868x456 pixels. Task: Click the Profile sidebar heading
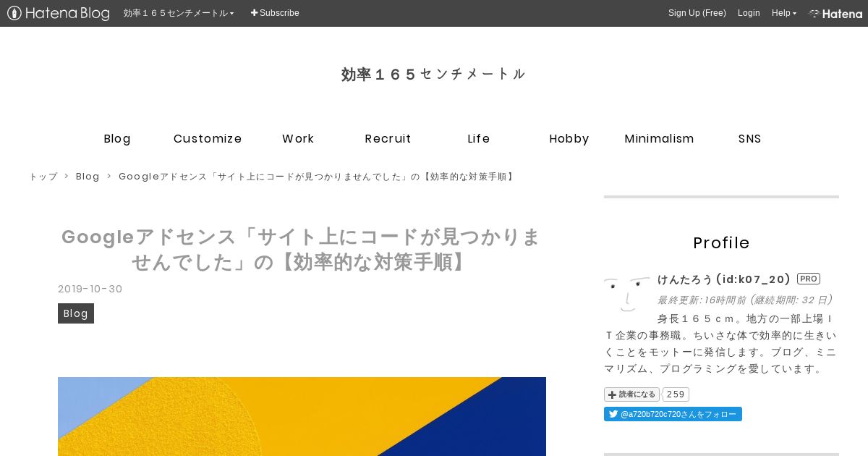tap(721, 242)
